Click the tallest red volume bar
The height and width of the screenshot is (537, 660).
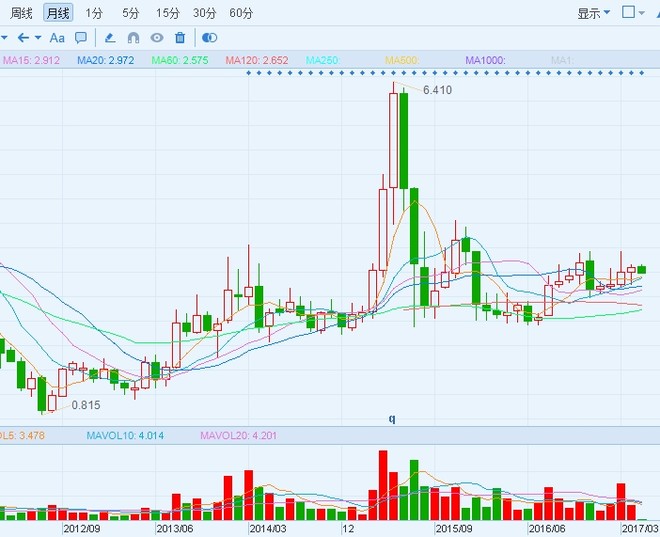pyautogui.click(x=383, y=485)
